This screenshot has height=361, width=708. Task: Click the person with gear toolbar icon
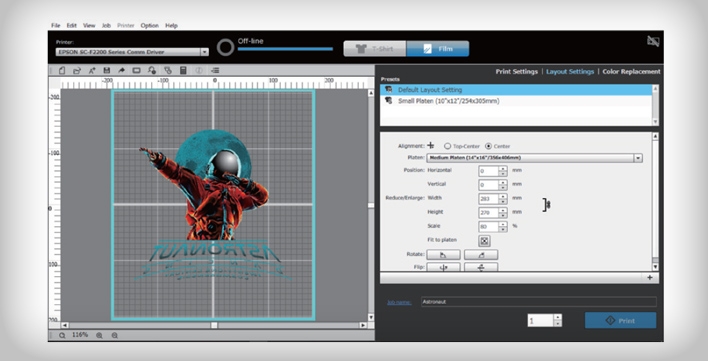pyautogui.click(x=152, y=70)
